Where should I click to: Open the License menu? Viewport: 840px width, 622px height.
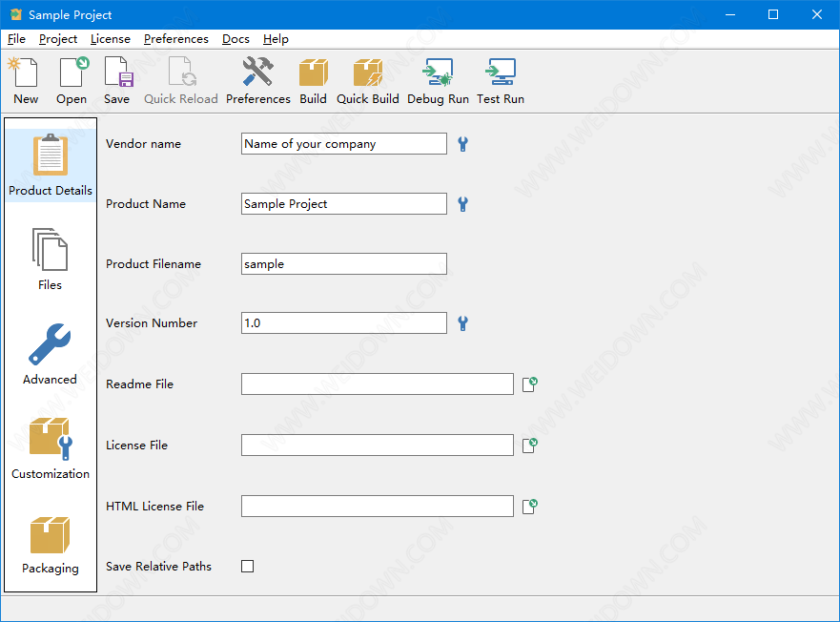[111, 39]
